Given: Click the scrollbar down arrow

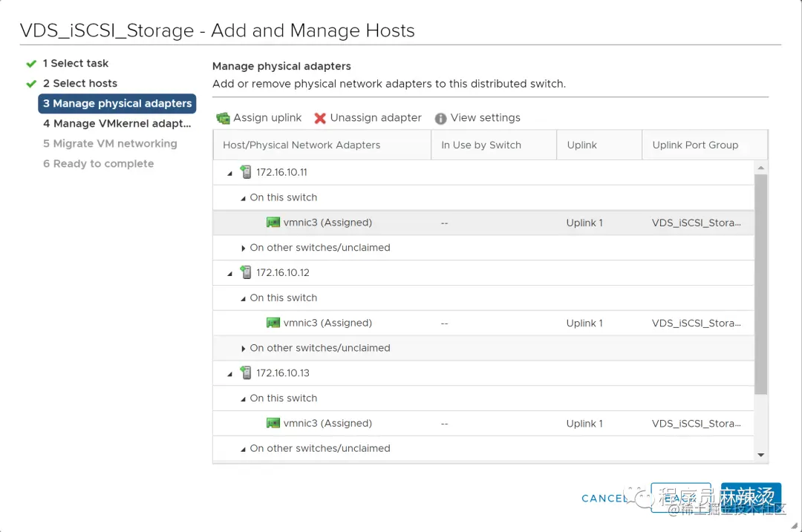Looking at the screenshot, I should point(761,455).
